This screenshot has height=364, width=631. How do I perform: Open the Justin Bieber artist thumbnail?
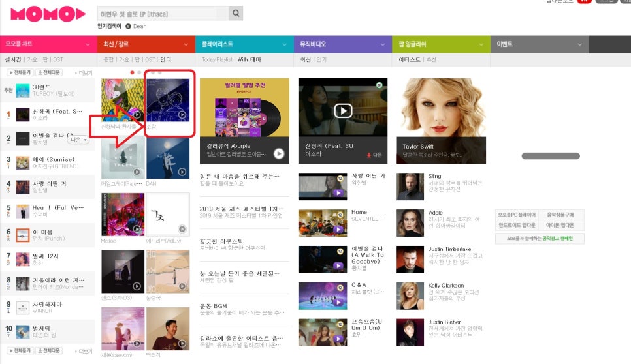pyautogui.click(x=410, y=332)
